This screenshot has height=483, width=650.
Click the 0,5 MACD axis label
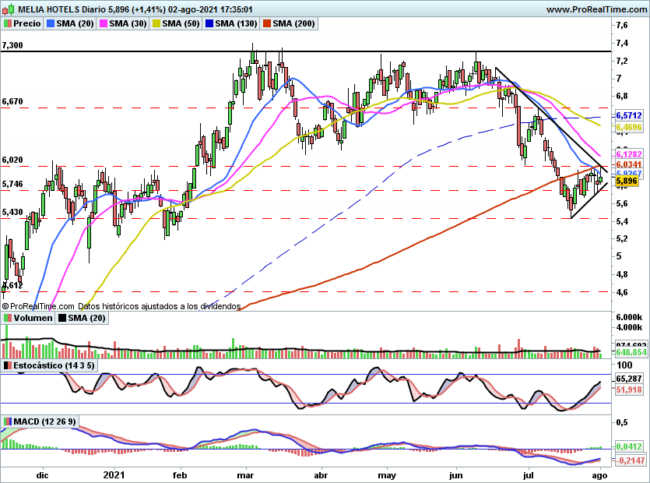pos(622,422)
